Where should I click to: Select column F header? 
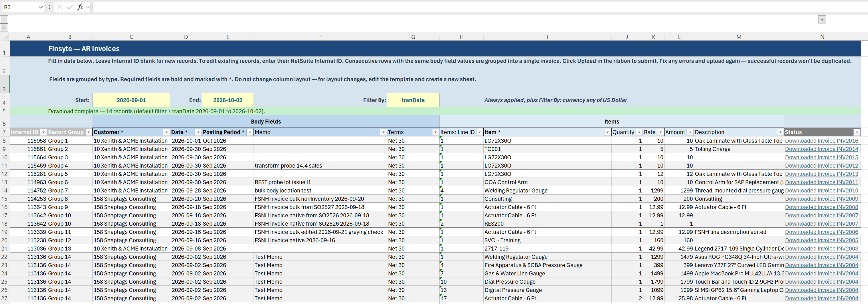[321, 37]
